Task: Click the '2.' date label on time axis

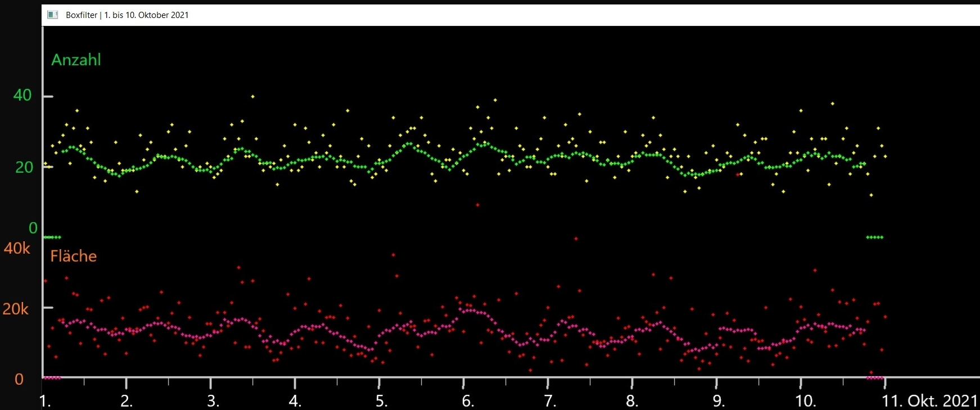Action: click(x=127, y=401)
